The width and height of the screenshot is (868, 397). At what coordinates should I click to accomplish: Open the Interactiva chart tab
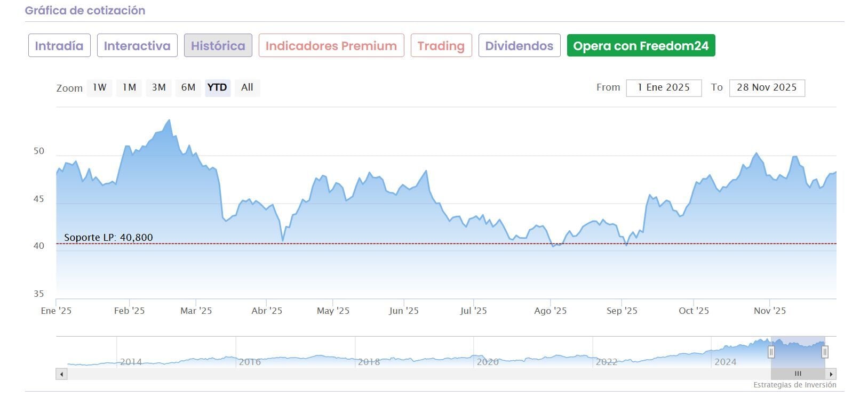(x=137, y=46)
